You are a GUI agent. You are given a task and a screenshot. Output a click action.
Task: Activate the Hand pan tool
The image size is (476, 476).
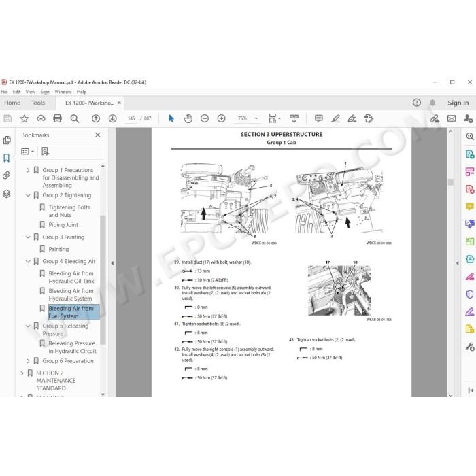click(188, 118)
